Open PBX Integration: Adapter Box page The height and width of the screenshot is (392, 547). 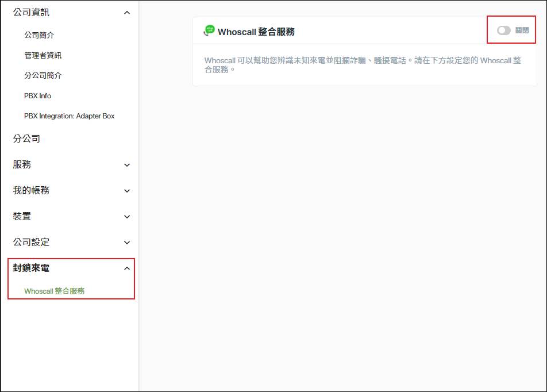[69, 116]
